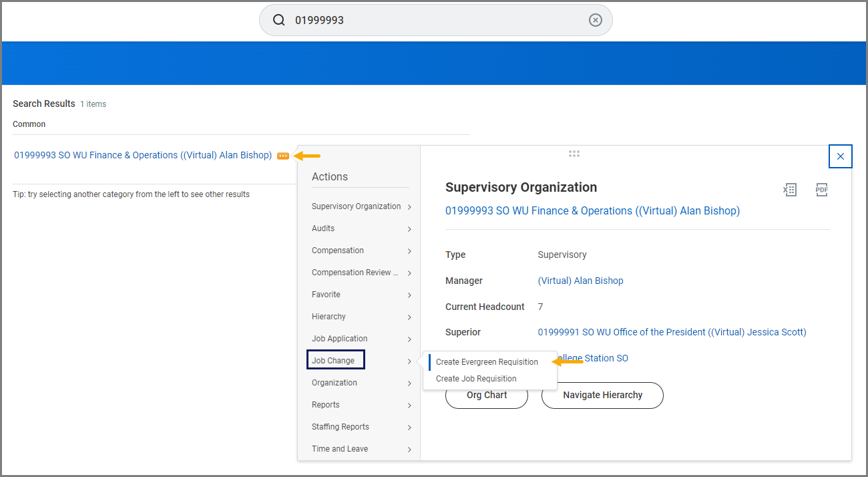Image resolution: width=868 pixels, height=477 pixels.
Task: Open manager (Virtual) Alan Bishop link
Action: [580, 281]
